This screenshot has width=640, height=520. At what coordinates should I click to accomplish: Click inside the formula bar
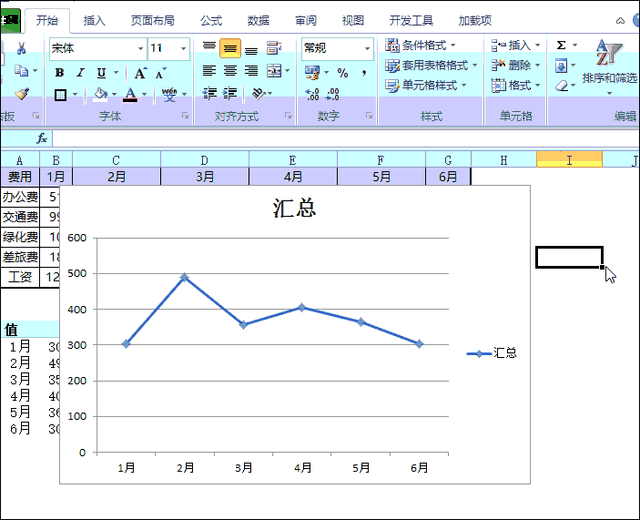pyautogui.click(x=345, y=138)
